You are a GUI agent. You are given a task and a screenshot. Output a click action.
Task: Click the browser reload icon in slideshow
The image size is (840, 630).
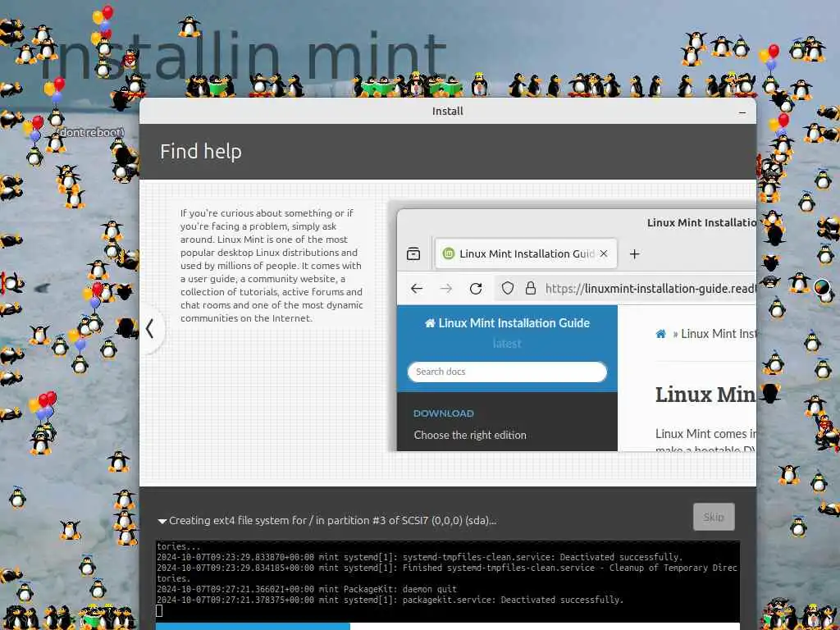click(476, 289)
